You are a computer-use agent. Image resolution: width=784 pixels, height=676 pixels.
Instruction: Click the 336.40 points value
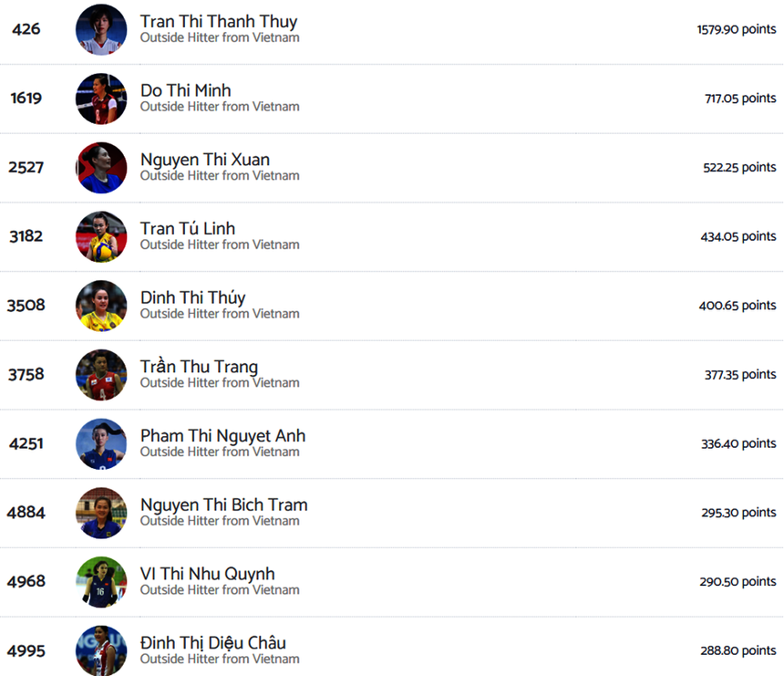(x=738, y=443)
